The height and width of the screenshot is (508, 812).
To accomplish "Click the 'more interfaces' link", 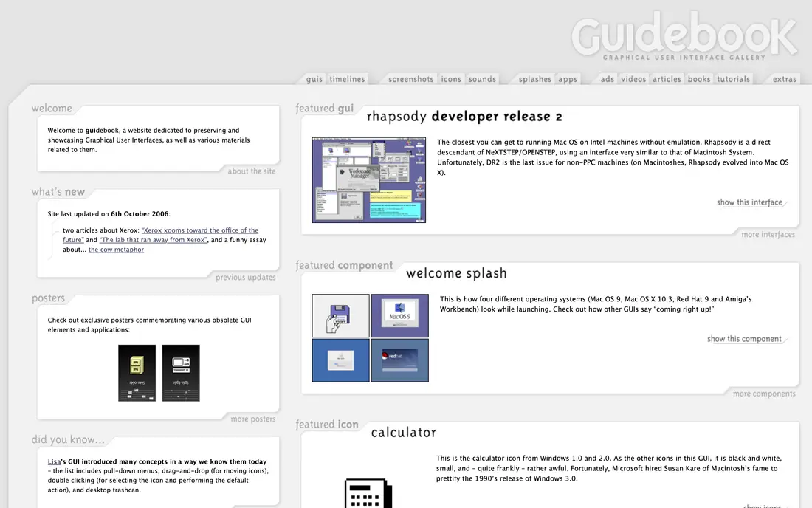I will 768,235.
